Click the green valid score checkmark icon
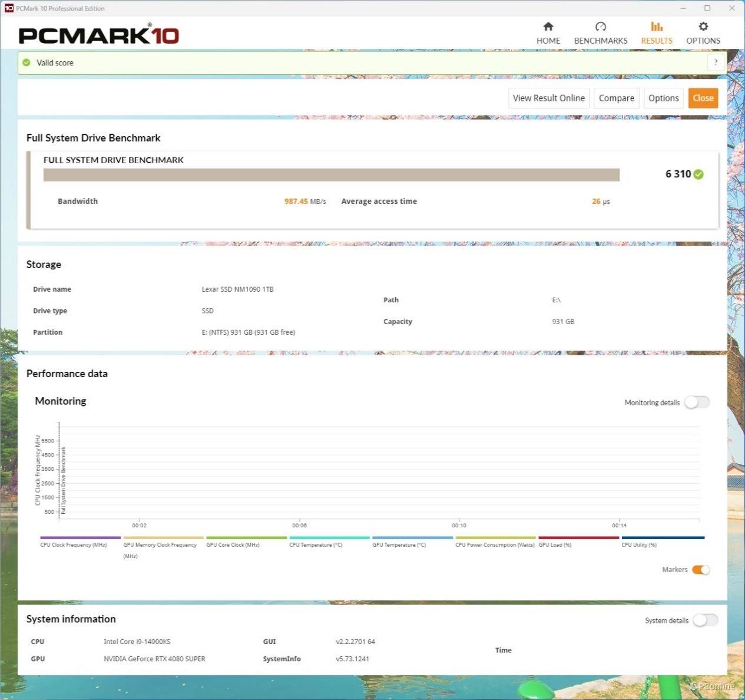This screenshot has height=700, width=745. 27,62
